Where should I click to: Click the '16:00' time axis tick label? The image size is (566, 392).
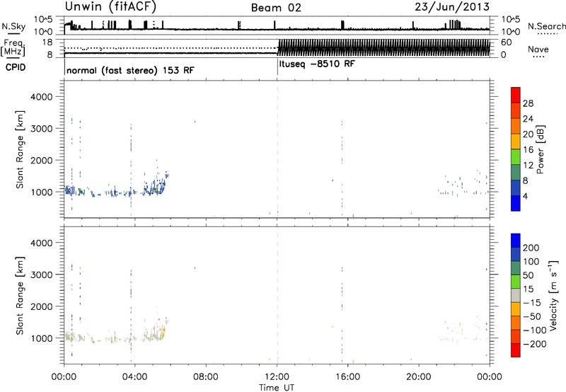pos(347,377)
